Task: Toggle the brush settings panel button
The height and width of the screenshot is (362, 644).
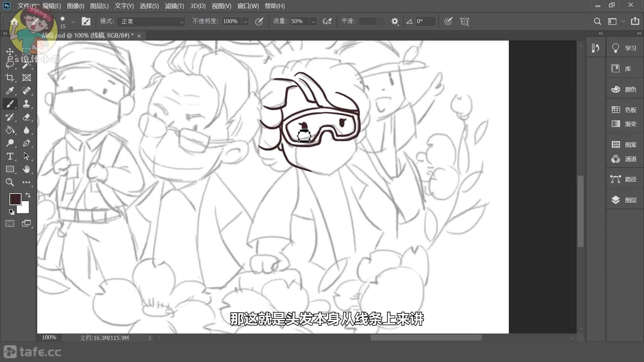Action: pos(86,21)
